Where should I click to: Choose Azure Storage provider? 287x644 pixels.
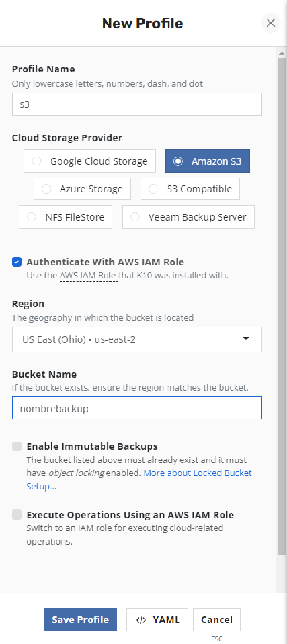[x=82, y=189]
